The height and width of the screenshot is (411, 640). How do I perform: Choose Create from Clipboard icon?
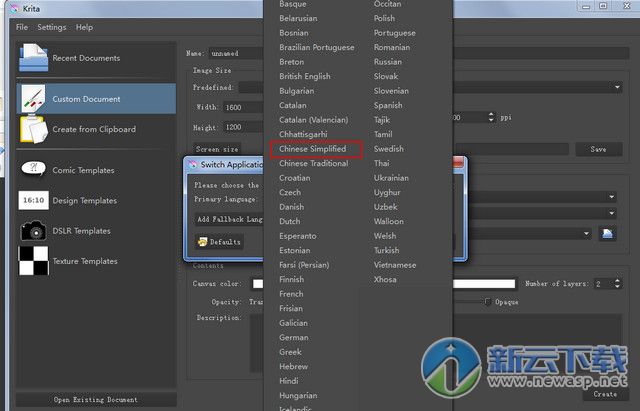click(32, 129)
